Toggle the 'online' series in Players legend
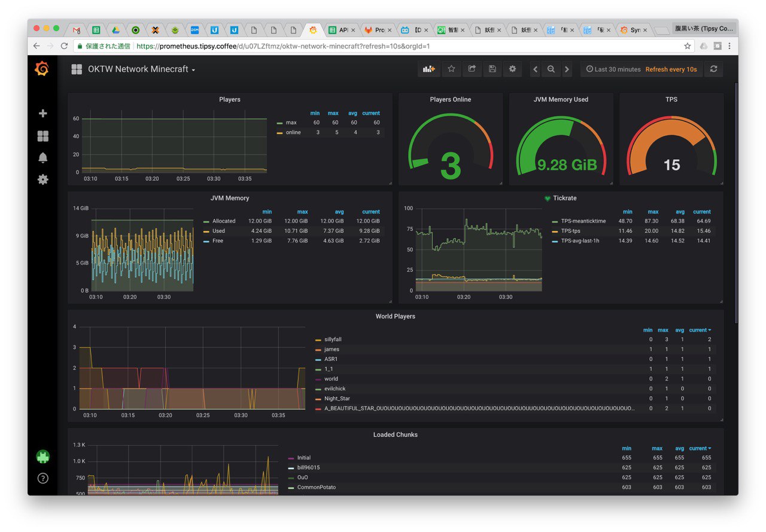This screenshot has width=766, height=532. click(x=293, y=132)
